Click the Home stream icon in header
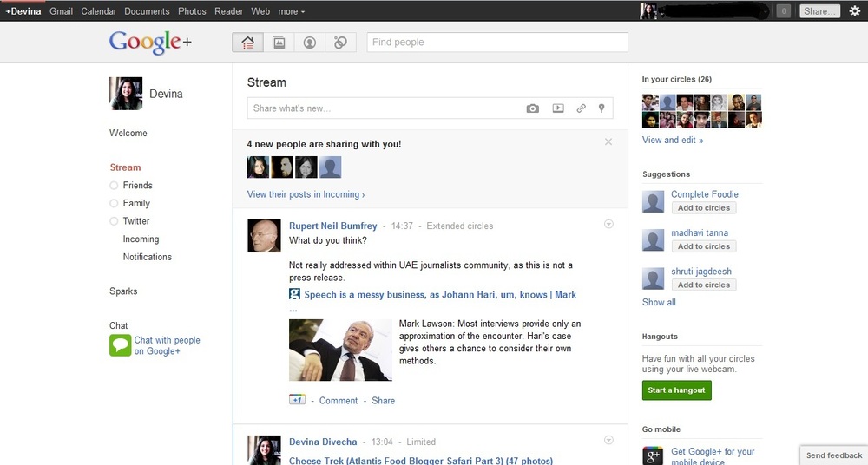This screenshot has width=868, height=465. (x=247, y=43)
